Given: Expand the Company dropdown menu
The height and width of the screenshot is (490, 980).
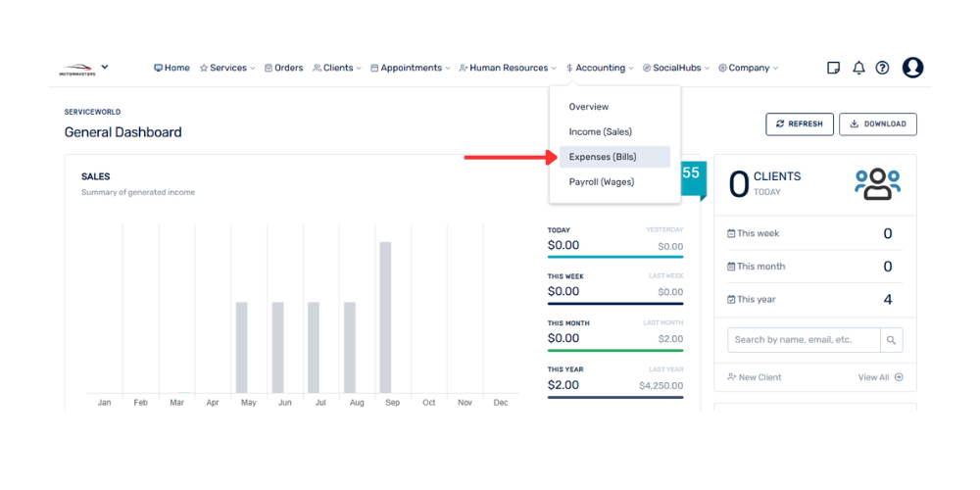Looking at the screenshot, I should coord(748,68).
